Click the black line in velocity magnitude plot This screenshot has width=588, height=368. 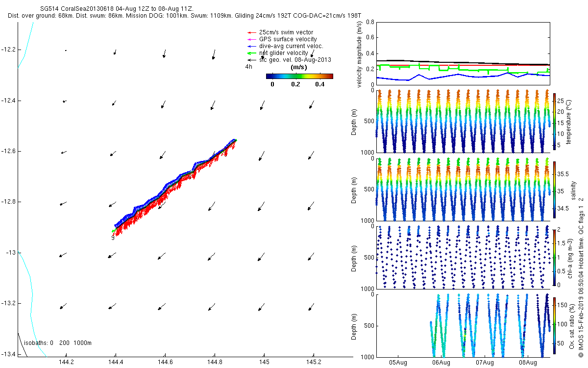point(463,63)
